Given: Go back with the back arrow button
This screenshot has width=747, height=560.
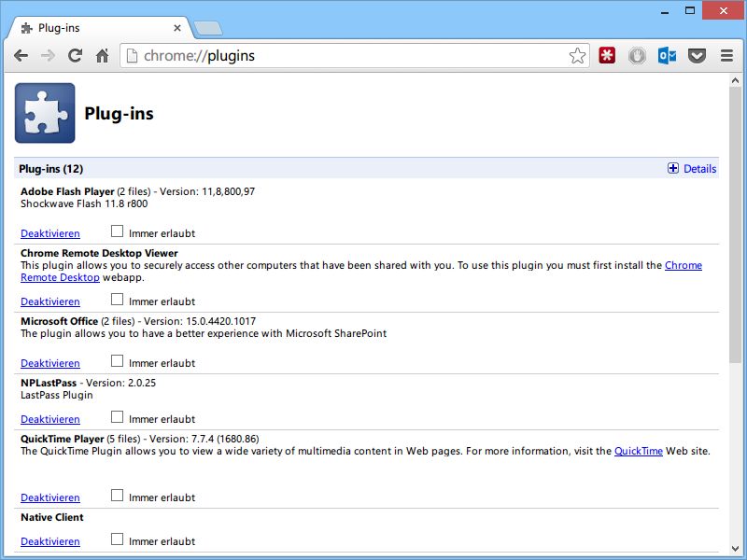Looking at the screenshot, I should pos(21,56).
